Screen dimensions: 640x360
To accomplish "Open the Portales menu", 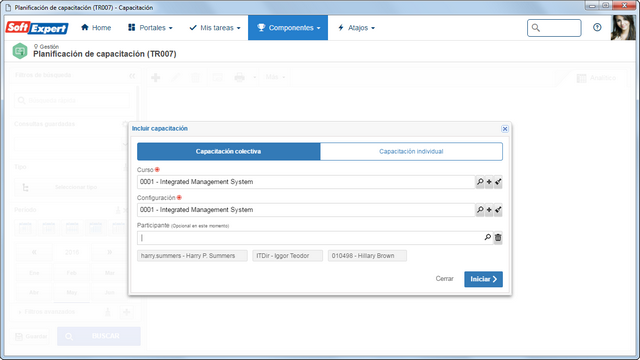I will click(x=150, y=28).
